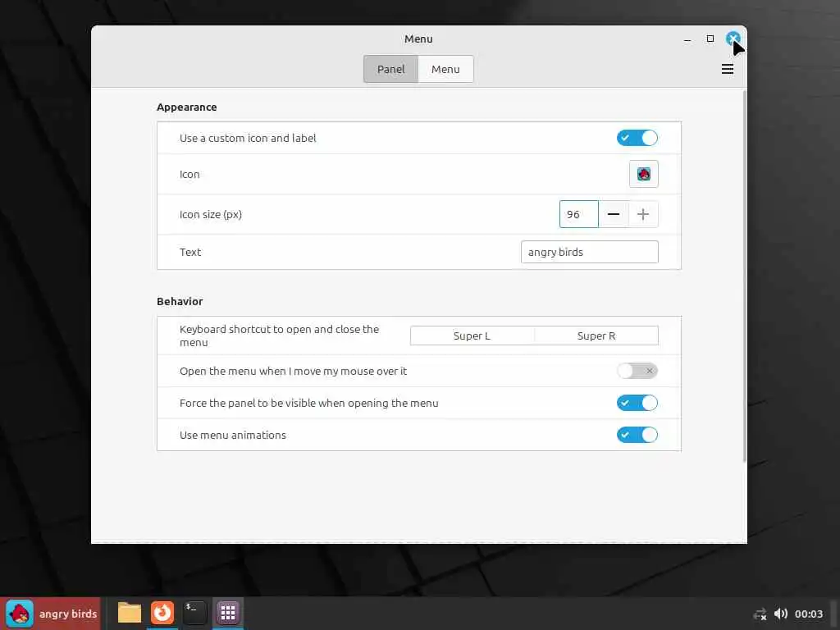Disable 'Use menu animations' switch

637,435
